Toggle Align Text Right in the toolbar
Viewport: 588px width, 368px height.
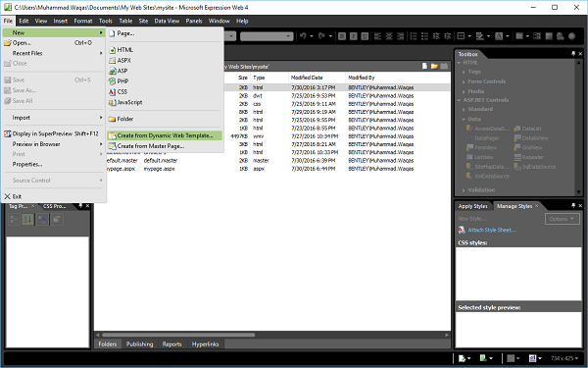point(401,36)
